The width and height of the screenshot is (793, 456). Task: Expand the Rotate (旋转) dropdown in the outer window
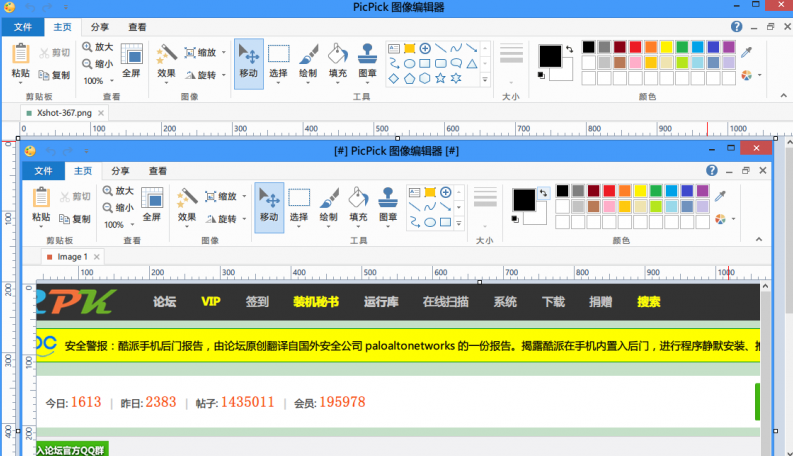click(224, 75)
